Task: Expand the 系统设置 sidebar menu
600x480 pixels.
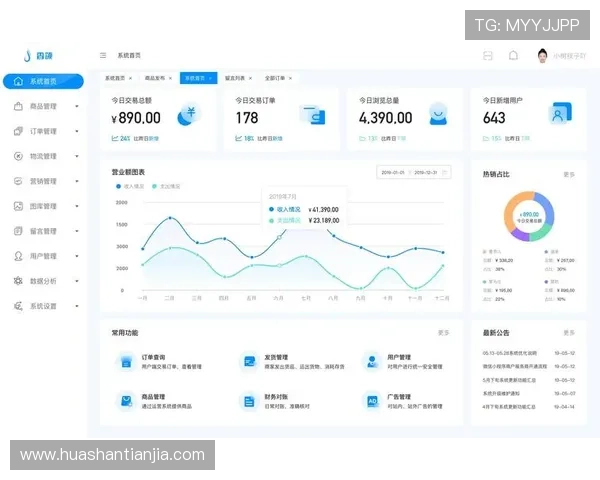Action: tap(43, 306)
